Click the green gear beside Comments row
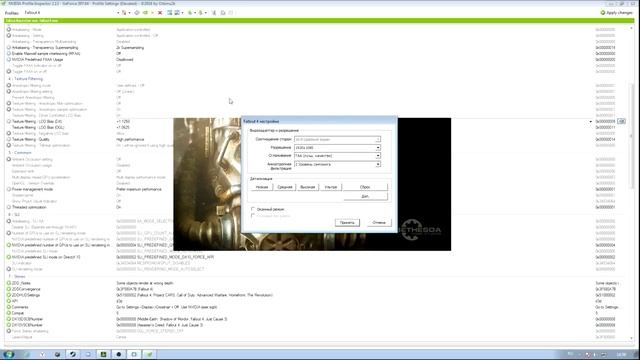Image resolution: width=640 pixels, height=360 pixels. pyautogui.click(x=9, y=307)
